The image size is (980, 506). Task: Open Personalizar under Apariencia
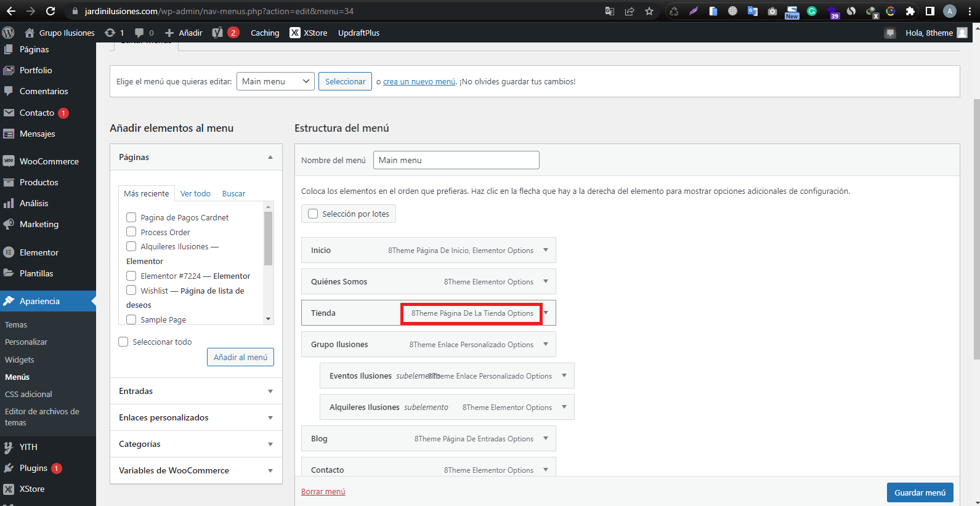coord(26,342)
